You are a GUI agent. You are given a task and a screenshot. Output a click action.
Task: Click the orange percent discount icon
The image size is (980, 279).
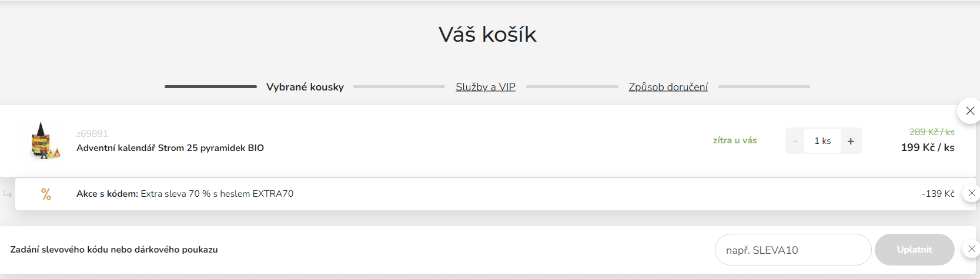[46, 194]
